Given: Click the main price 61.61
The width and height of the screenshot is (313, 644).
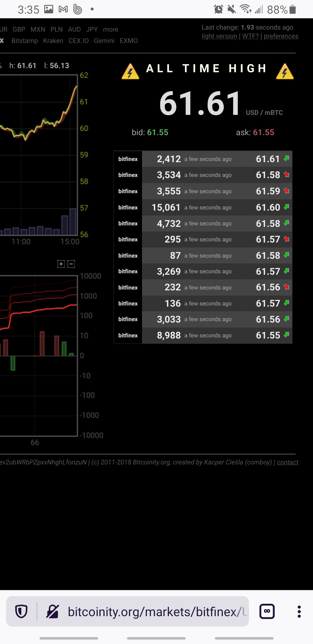Looking at the screenshot, I should coord(200,103).
